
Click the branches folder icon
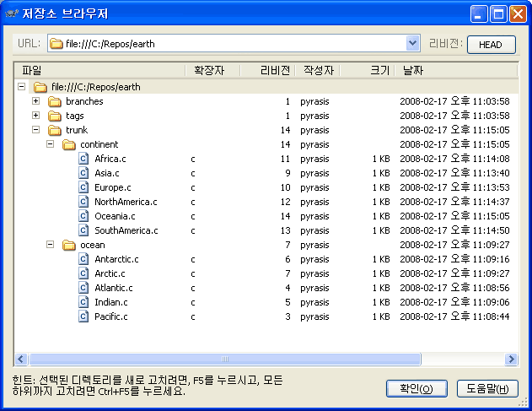[x=56, y=101]
